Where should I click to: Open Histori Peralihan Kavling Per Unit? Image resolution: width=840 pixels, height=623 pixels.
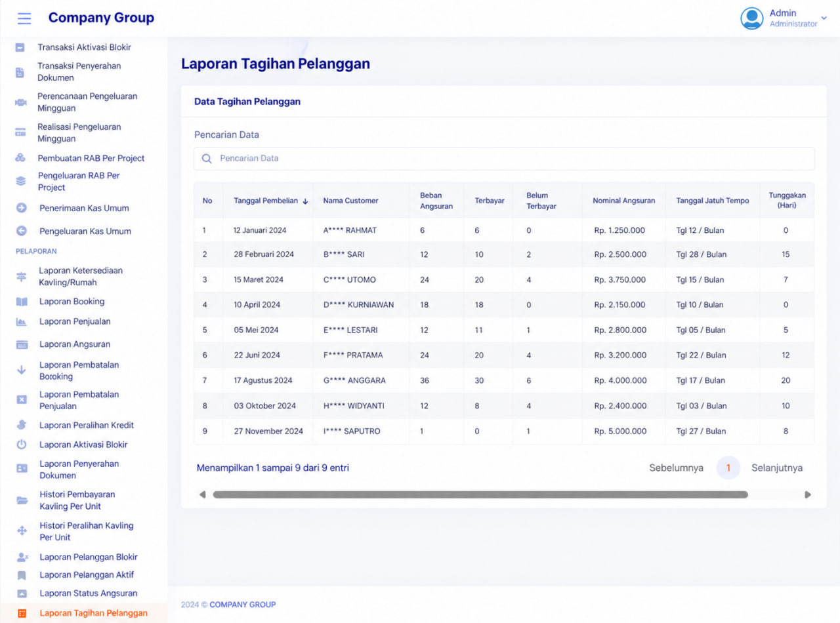coord(86,531)
